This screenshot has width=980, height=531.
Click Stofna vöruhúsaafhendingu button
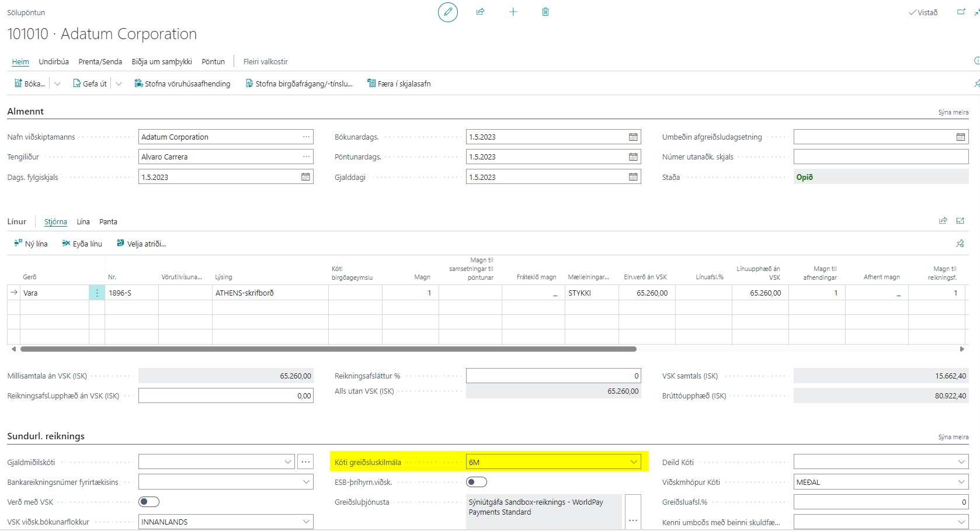click(x=182, y=84)
